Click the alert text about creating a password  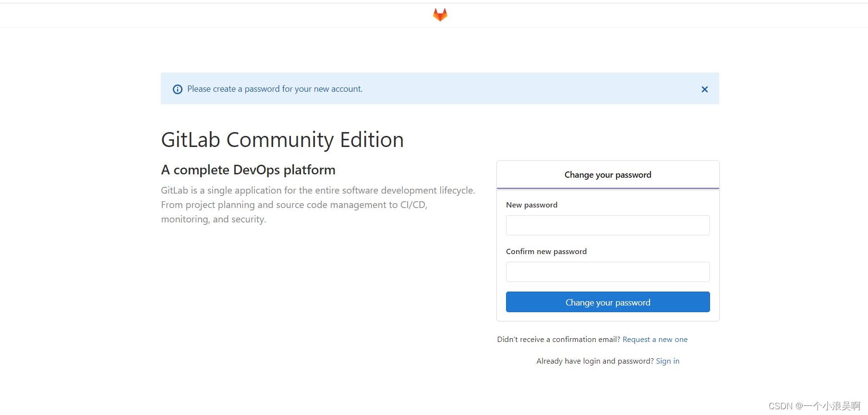click(x=275, y=89)
